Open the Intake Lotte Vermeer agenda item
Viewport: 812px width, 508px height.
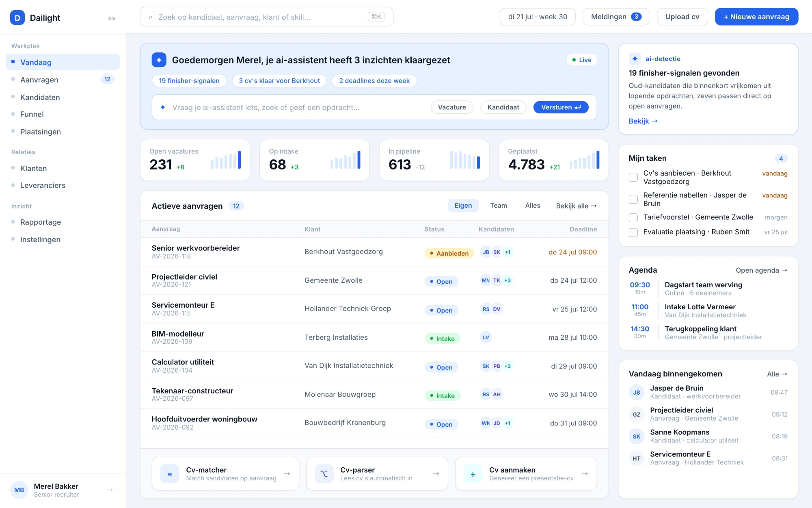[708, 310]
